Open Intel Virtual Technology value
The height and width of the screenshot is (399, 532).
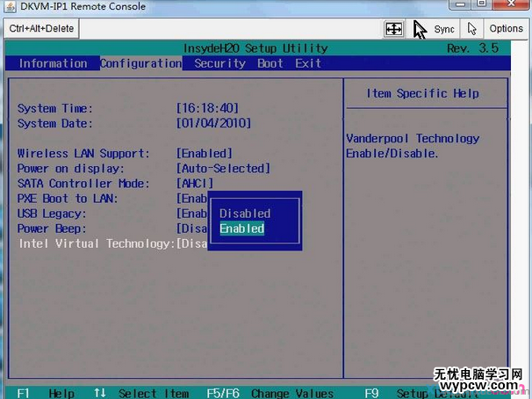(191, 243)
